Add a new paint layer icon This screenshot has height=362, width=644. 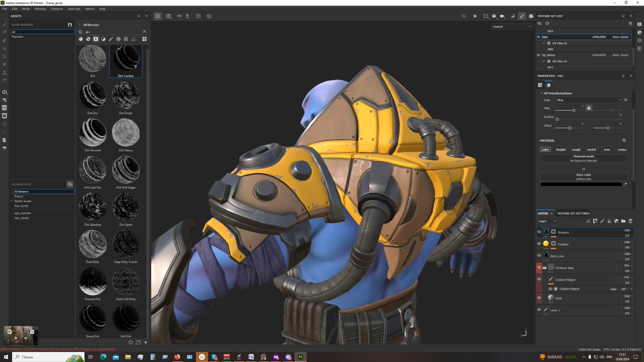coord(602,221)
